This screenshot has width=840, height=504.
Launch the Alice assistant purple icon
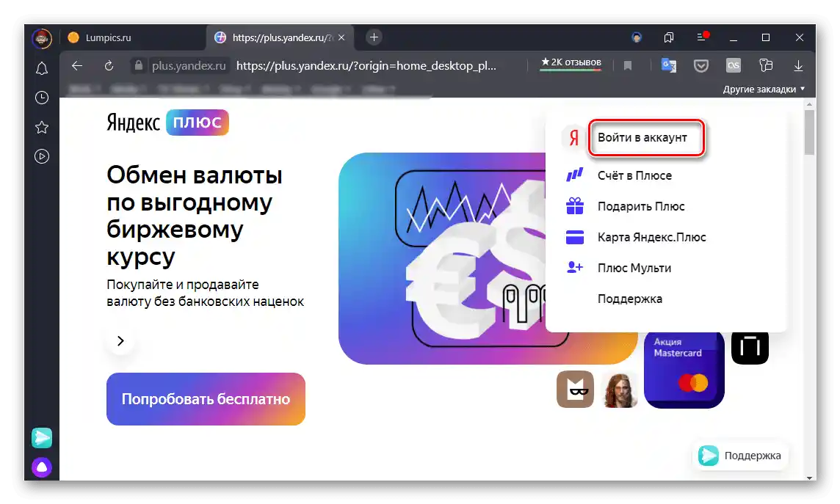[x=42, y=467]
